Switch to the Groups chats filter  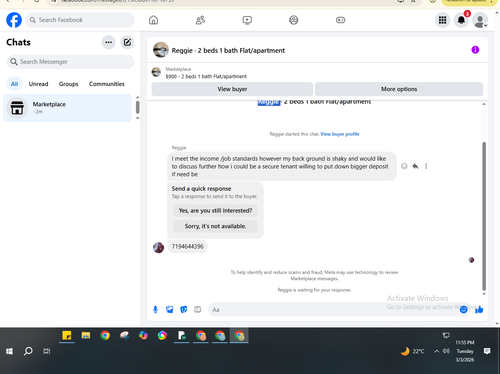coord(68,84)
